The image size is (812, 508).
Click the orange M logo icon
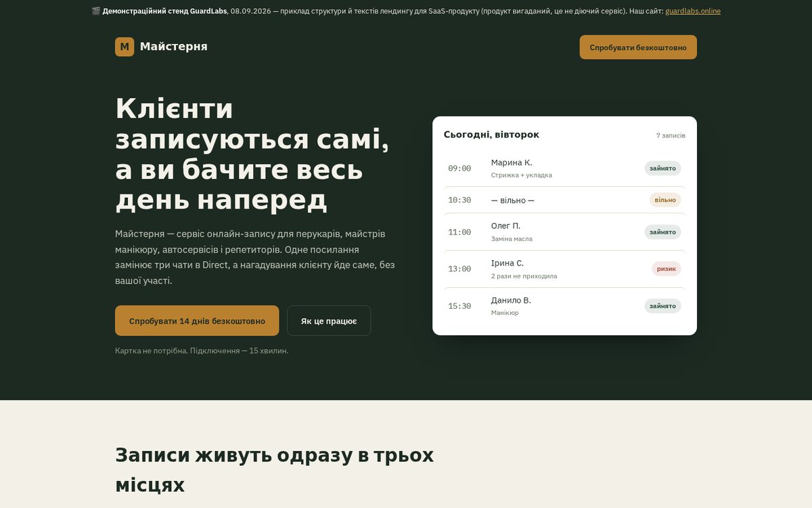[125, 47]
